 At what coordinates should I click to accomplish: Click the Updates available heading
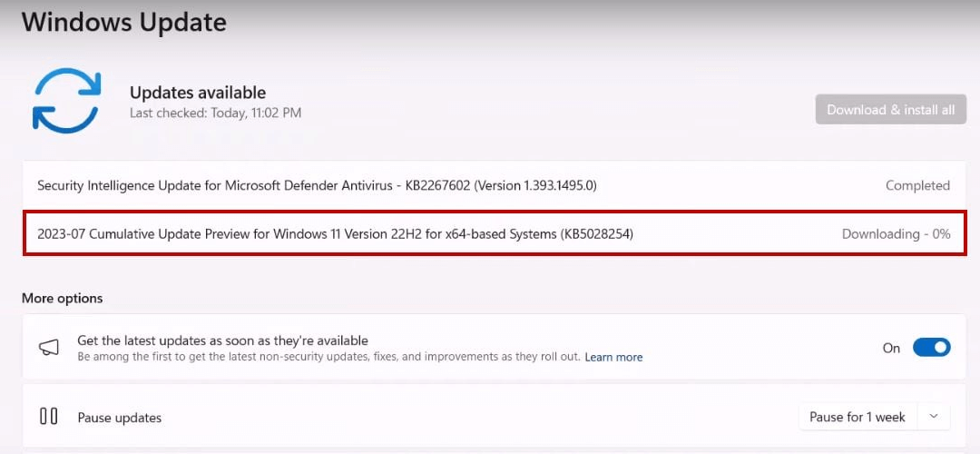point(198,94)
